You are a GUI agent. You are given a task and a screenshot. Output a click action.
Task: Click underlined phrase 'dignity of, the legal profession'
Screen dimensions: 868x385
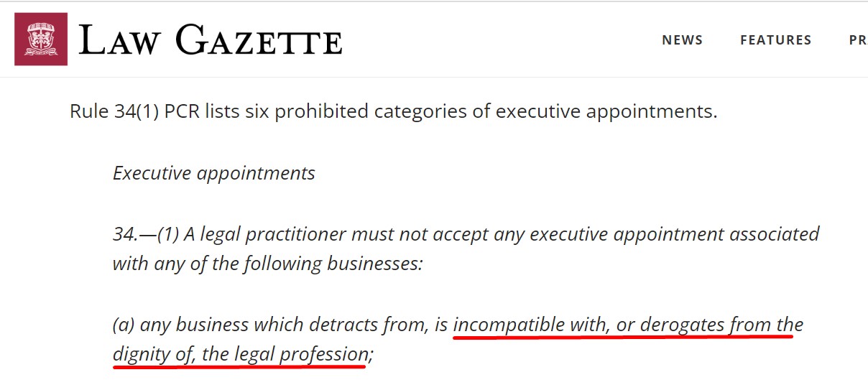coord(240,354)
